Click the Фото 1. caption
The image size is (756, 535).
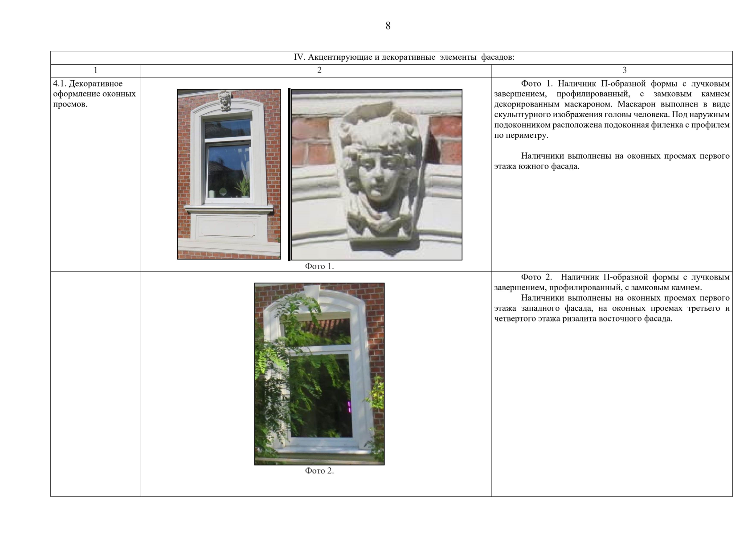point(319,266)
